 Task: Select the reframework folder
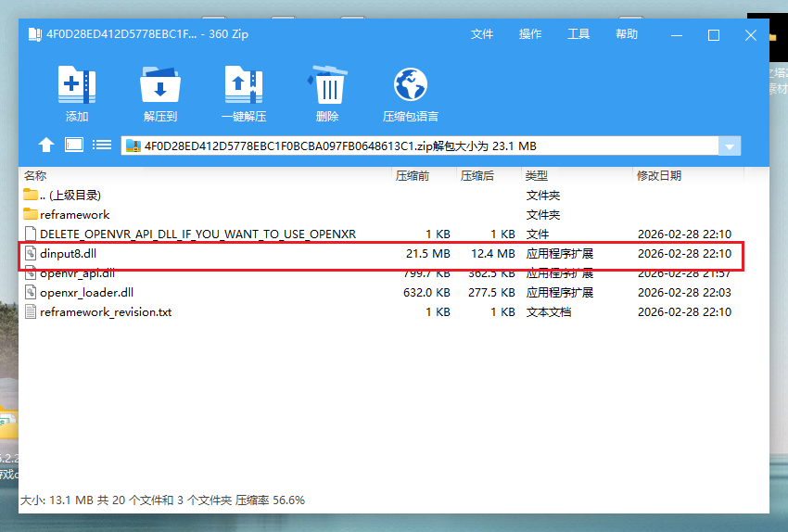pos(74,214)
